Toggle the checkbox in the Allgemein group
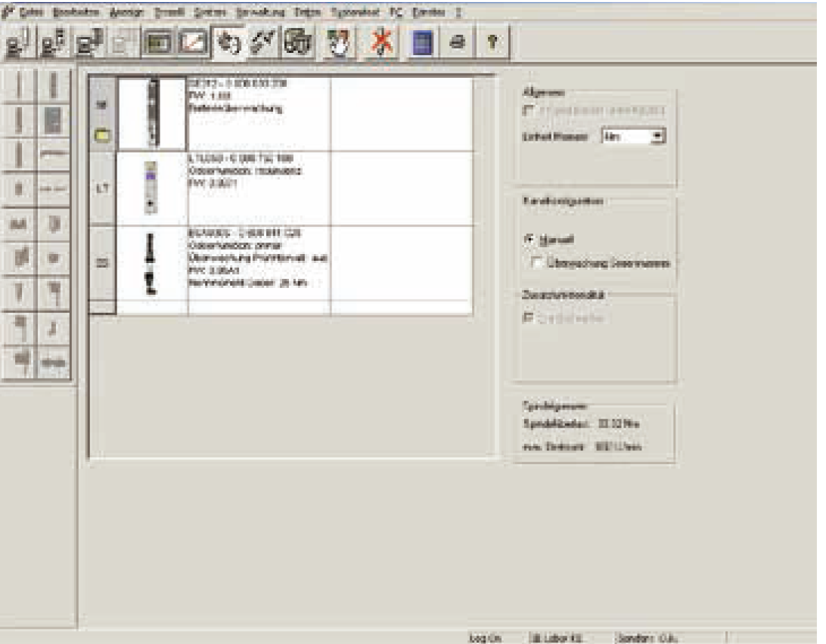 coord(529,111)
